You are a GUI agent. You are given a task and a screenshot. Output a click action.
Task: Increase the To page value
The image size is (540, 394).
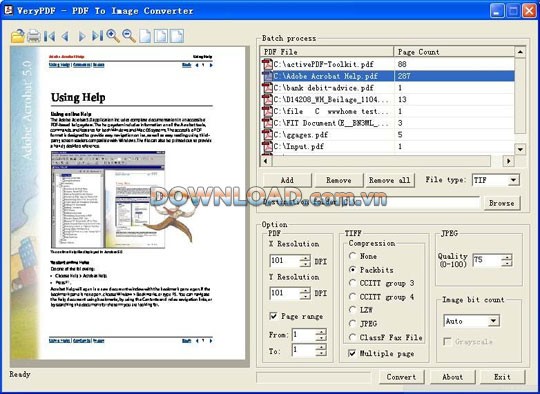coord(321,347)
